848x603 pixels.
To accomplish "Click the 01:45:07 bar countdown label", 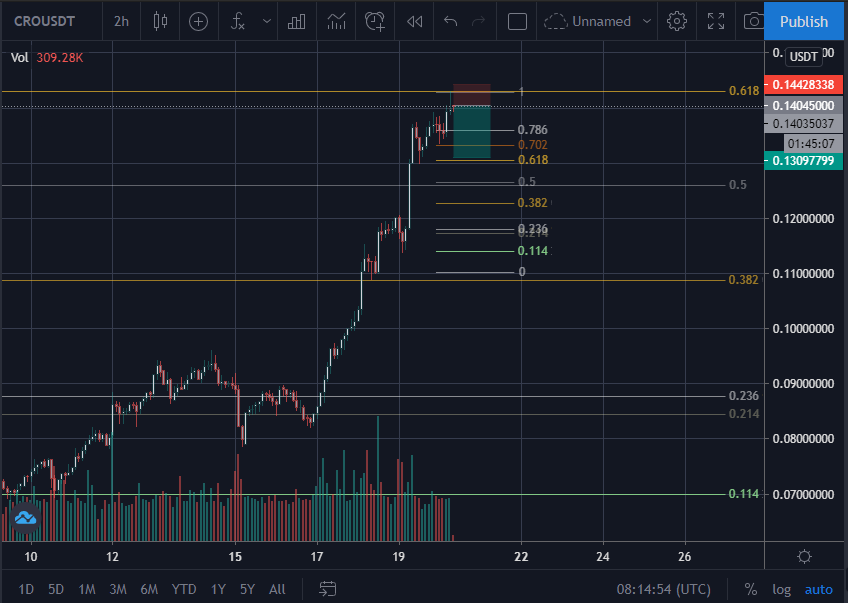I will 811,144.
